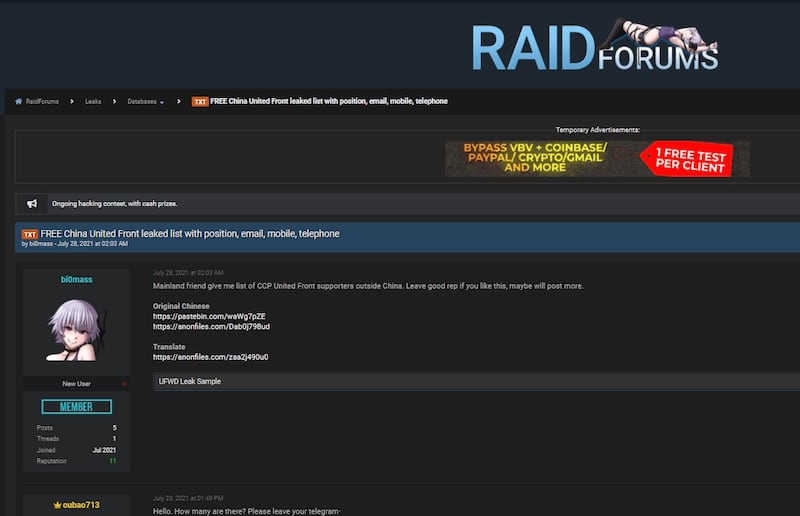This screenshot has width=800, height=516.
Task: Click the home icon in breadcrumb
Action: 18,101
